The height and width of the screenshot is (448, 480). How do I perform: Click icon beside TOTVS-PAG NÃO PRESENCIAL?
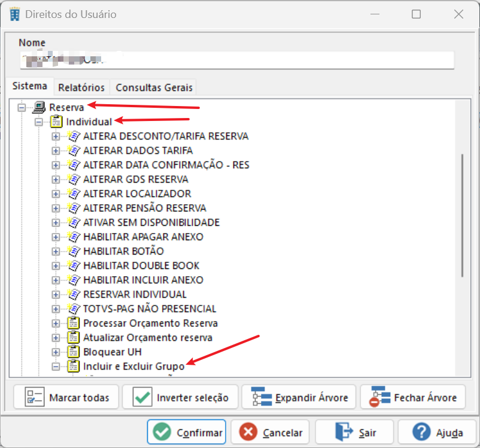coord(74,309)
